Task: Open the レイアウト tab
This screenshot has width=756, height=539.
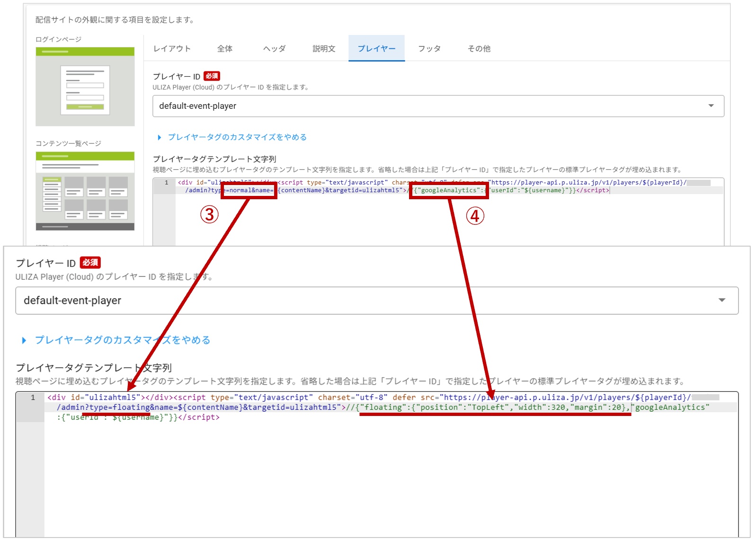Action: tap(172, 49)
